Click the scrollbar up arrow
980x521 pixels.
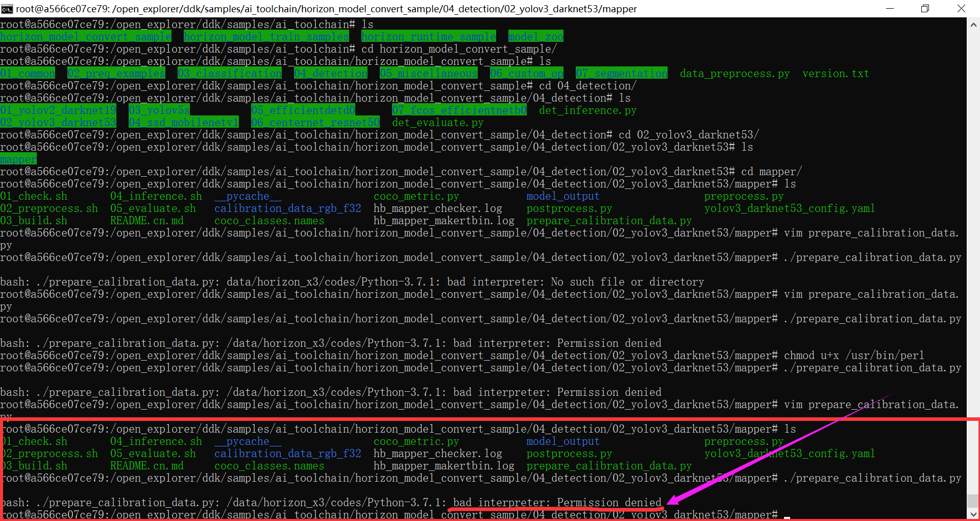pos(973,24)
